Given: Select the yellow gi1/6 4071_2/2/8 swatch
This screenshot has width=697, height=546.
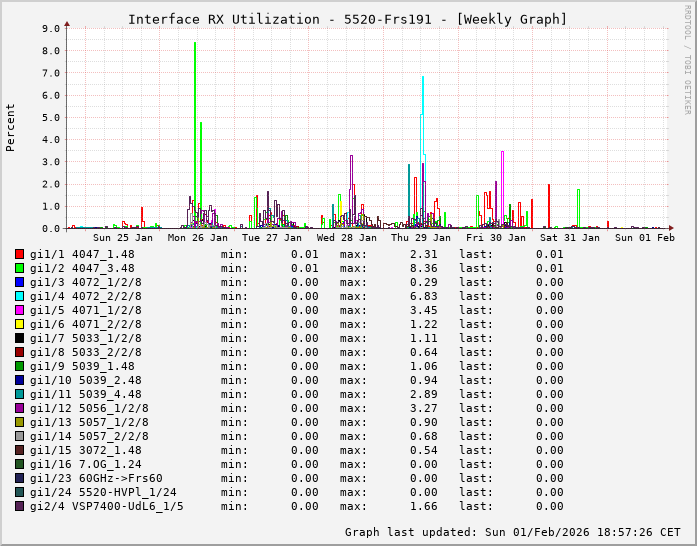Looking at the screenshot, I should [x=19, y=324].
